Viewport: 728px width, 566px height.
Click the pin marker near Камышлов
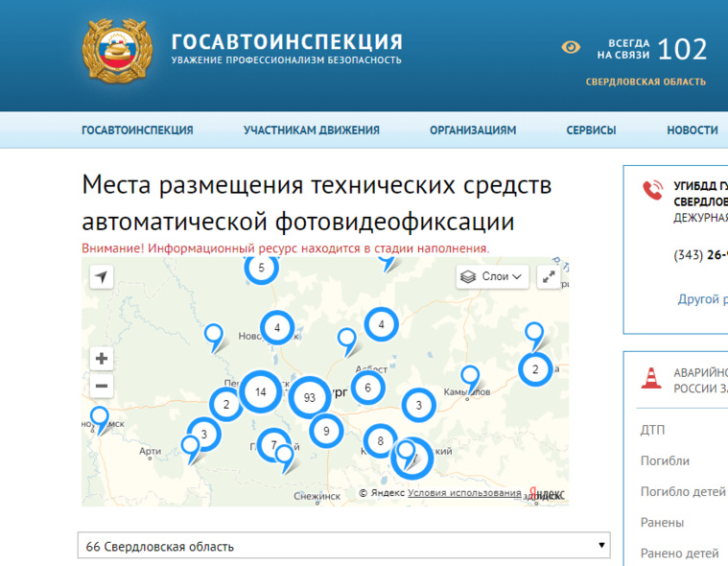click(470, 376)
